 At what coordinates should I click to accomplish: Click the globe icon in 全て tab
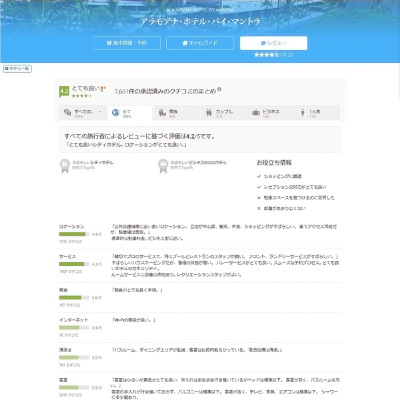pos(116,113)
